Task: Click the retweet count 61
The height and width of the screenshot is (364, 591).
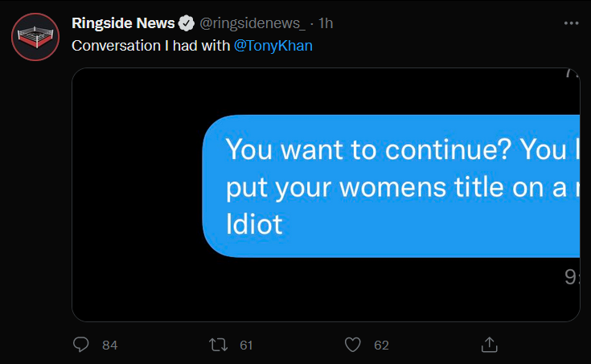Action: click(246, 346)
